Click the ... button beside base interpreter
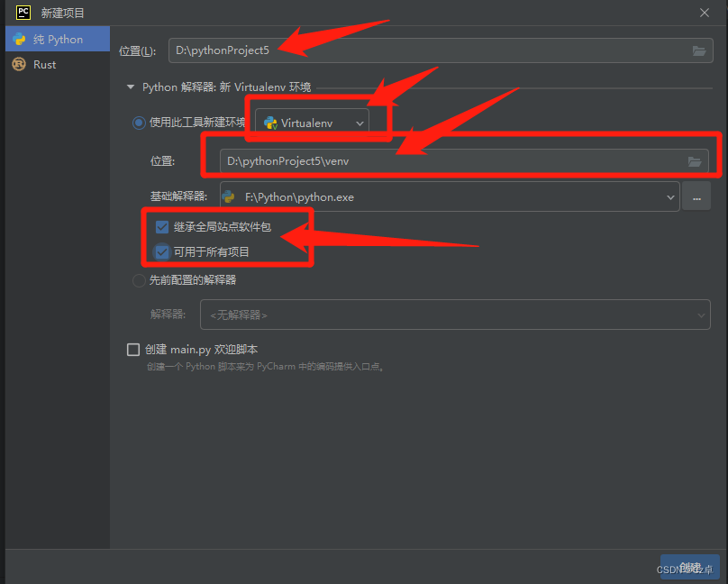The width and height of the screenshot is (728, 584). [696, 196]
